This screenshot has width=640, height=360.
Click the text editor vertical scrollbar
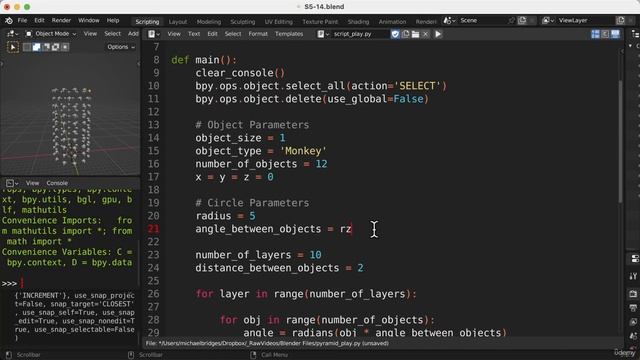click(x=620, y=141)
